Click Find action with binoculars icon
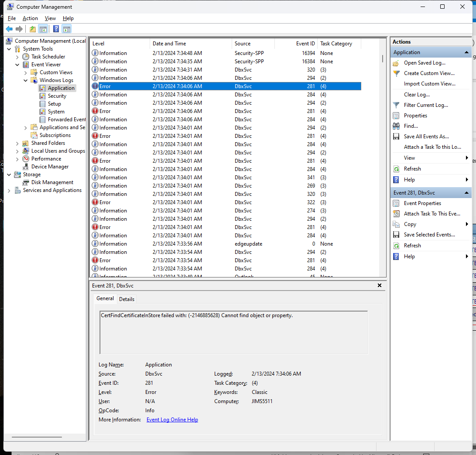 pos(411,126)
